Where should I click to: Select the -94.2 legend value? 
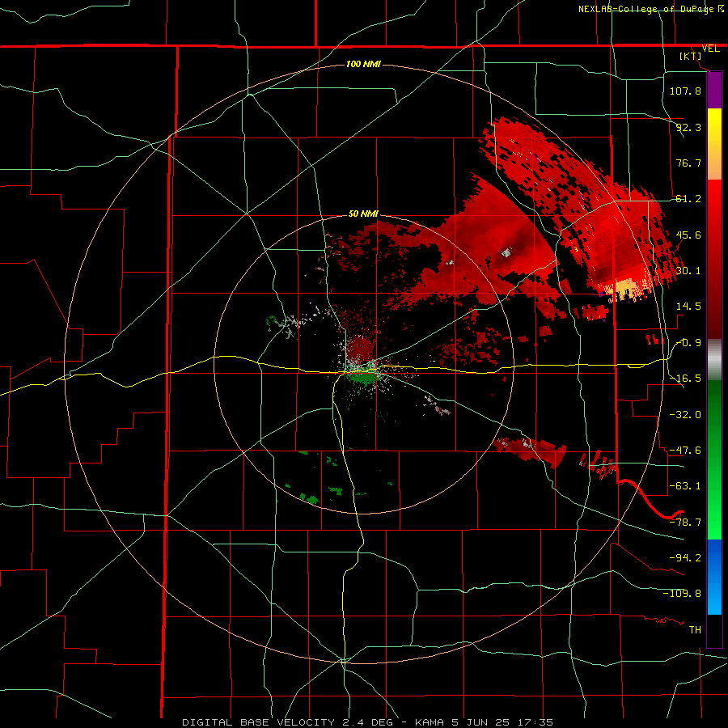685,558
